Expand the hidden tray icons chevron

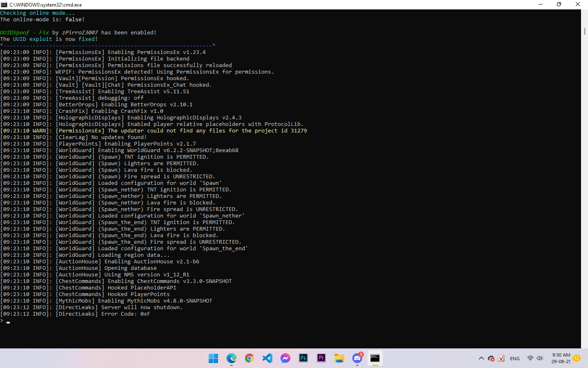click(481, 359)
